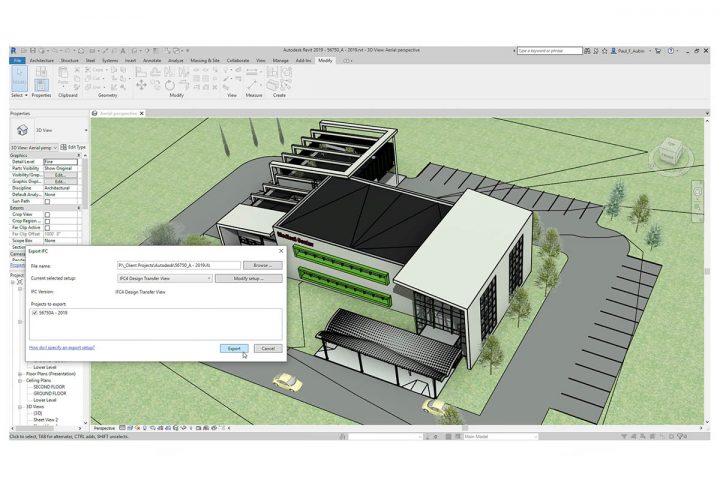Click the export setup help link
The image size is (720, 480).
point(62,347)
